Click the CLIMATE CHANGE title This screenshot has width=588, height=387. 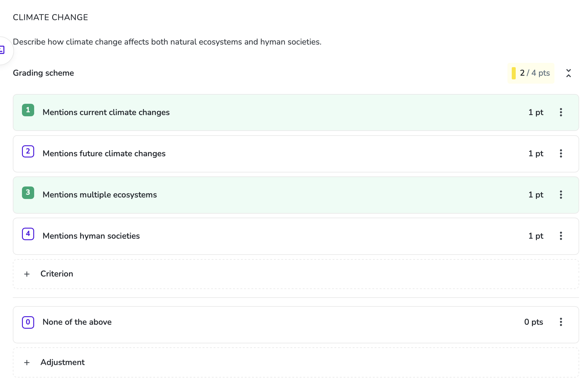pyautogui.click(x=50, y=17)
